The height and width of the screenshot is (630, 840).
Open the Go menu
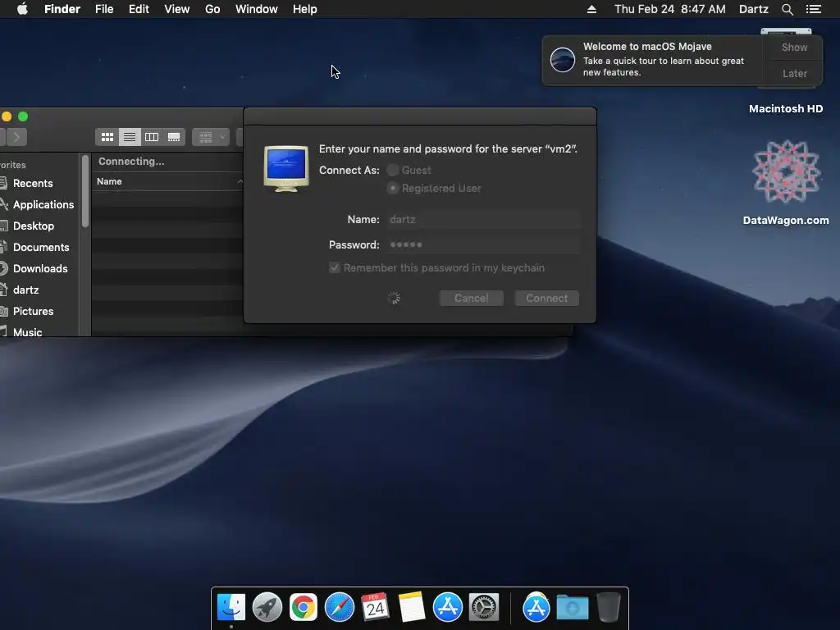point(212,9)
